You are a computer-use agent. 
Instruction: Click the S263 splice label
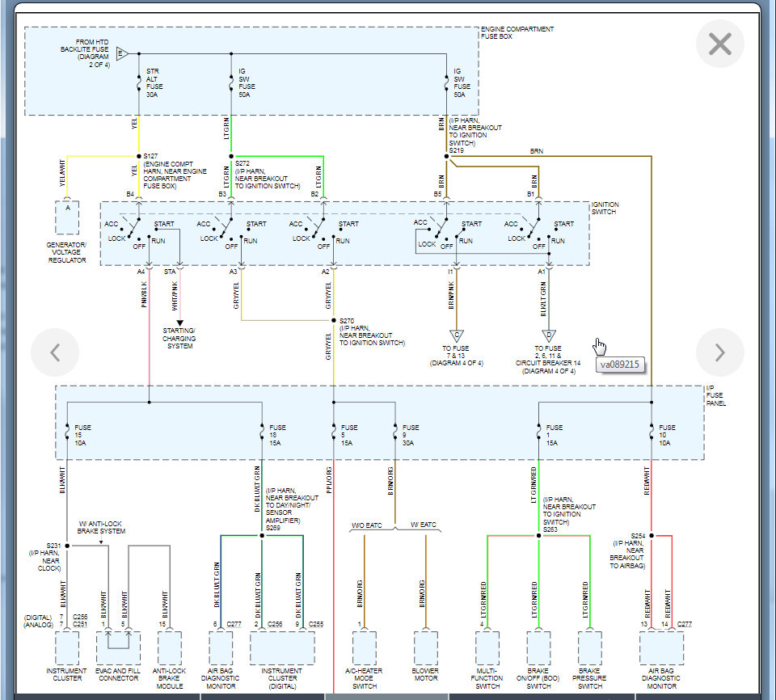coord(550,529)
